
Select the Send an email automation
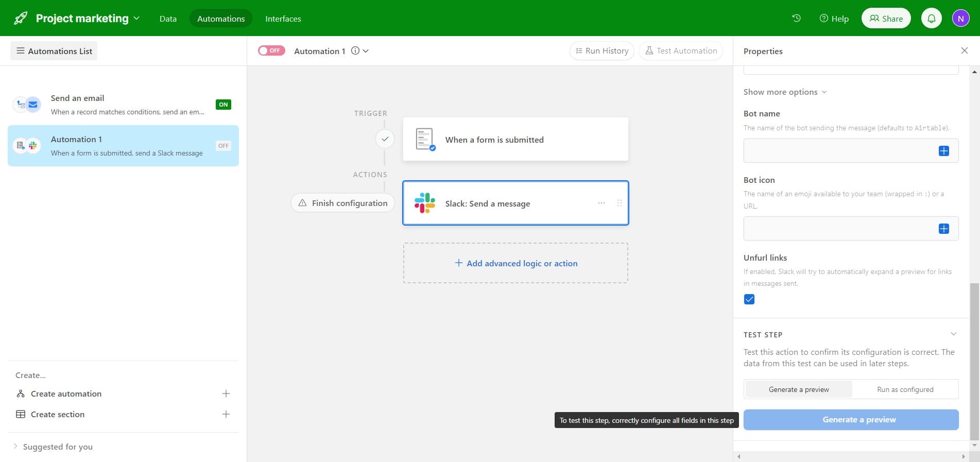(x=123, y=105)
